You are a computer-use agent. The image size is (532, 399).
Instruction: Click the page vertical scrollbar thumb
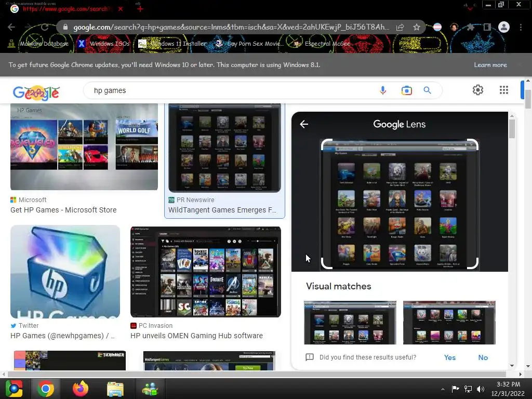(x=528, y=99)
